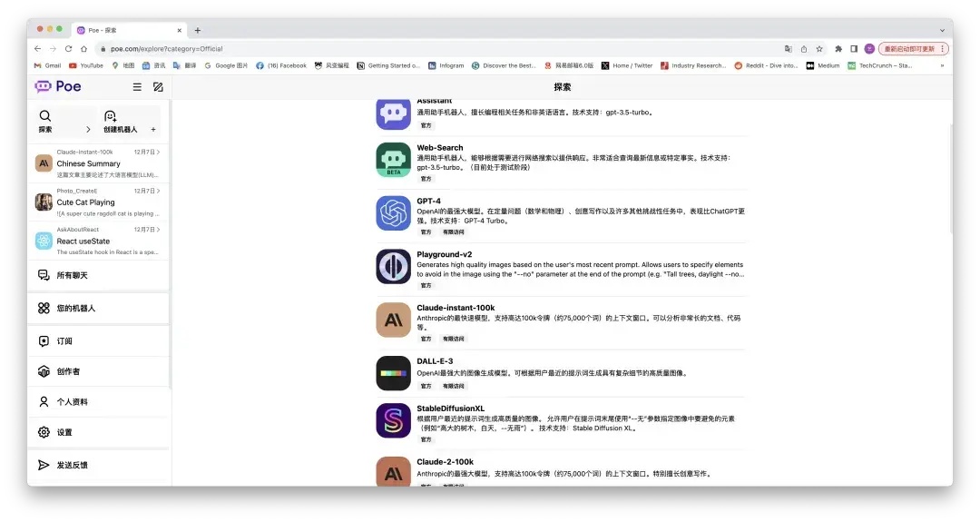Screen dimensions: 980x522
Task: Open 个人资料 profile page
Action: click(98, 401)
